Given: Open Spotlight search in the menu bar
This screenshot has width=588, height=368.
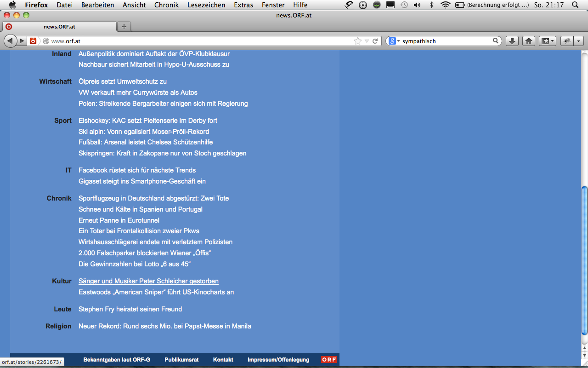Looking at the screenshot, I should click(575, 5).
